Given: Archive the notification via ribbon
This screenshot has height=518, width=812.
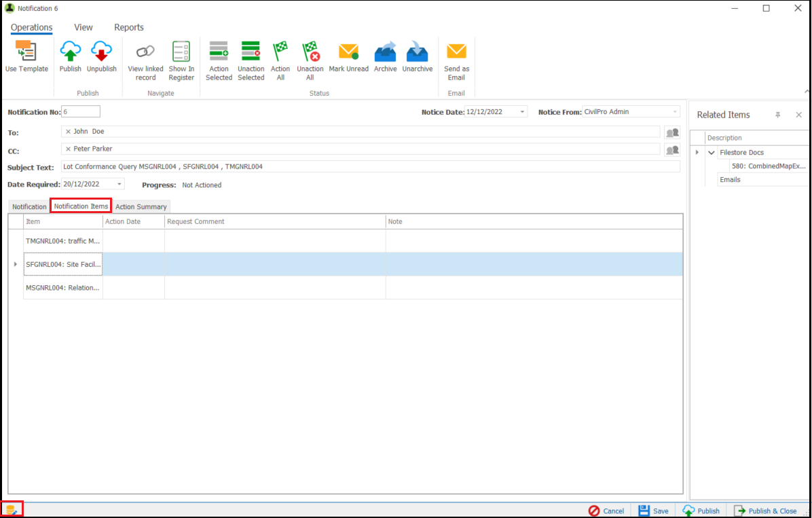Looking at the screenshot, I should tap(385, 56).
